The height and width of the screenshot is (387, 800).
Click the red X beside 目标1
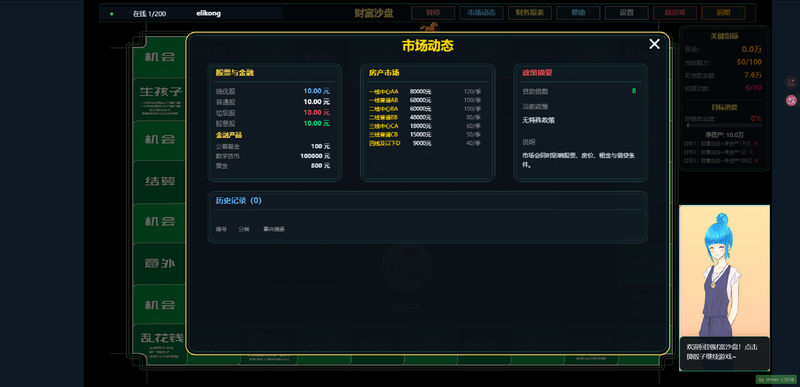pyautogui.click(x=756, y=144)
